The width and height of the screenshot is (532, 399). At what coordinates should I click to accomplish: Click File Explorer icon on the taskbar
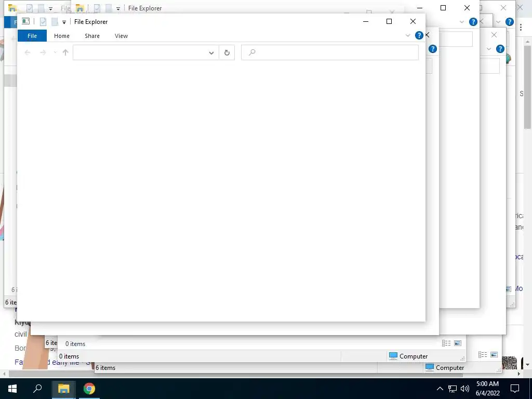63,389
